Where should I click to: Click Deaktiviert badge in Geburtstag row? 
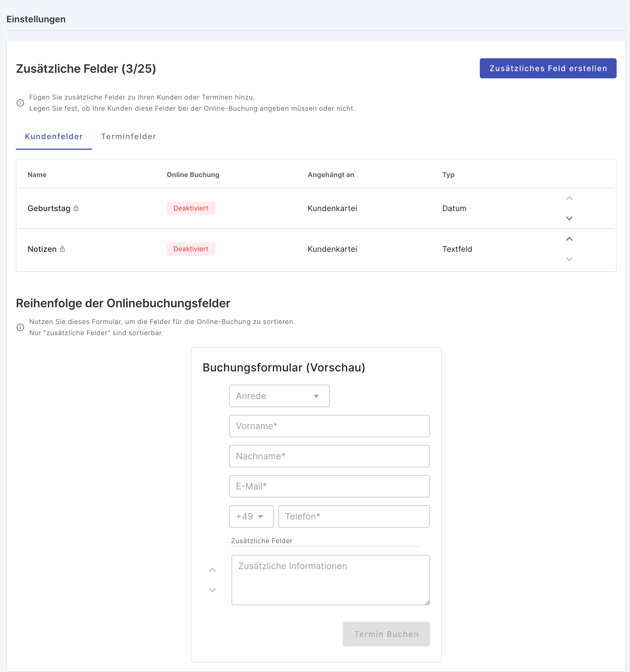pyautogui.click(x=191, y=208)
